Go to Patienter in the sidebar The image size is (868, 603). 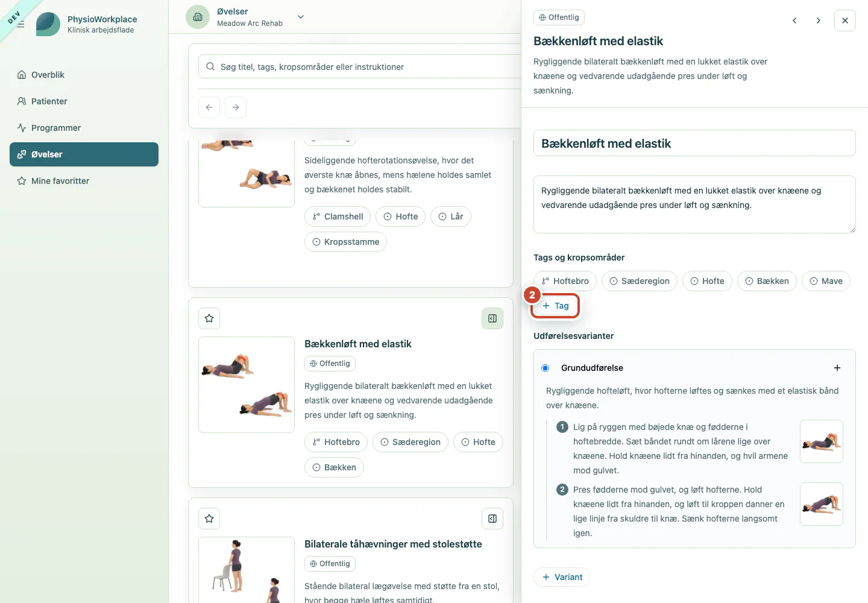pos(84,101)
